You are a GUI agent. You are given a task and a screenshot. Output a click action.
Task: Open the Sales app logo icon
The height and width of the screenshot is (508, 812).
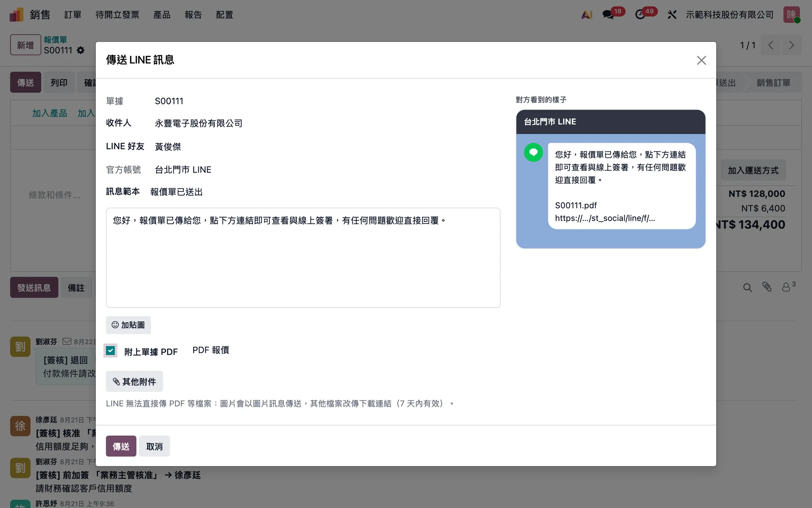coord(16,15)
